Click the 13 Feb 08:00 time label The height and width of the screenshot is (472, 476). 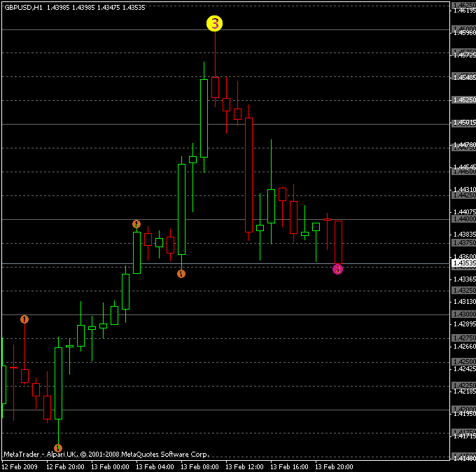point(199,466)
